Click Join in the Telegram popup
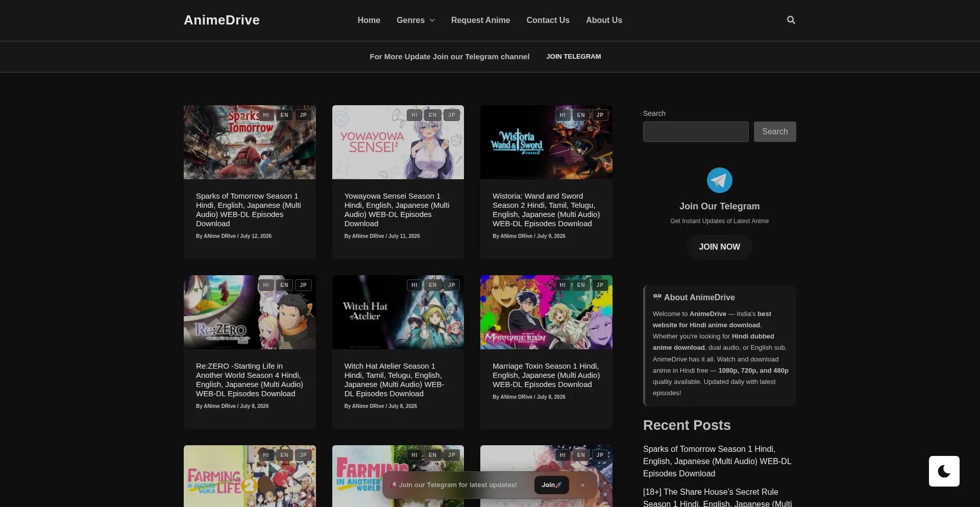The width and height of the screenshot is (980, 507). point(551,485)
